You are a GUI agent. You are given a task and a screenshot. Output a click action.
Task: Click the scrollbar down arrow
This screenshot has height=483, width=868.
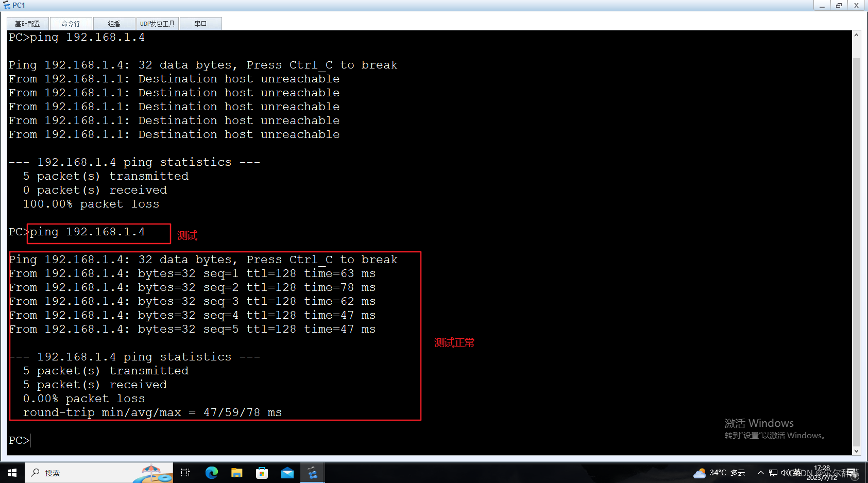(856, 451)
